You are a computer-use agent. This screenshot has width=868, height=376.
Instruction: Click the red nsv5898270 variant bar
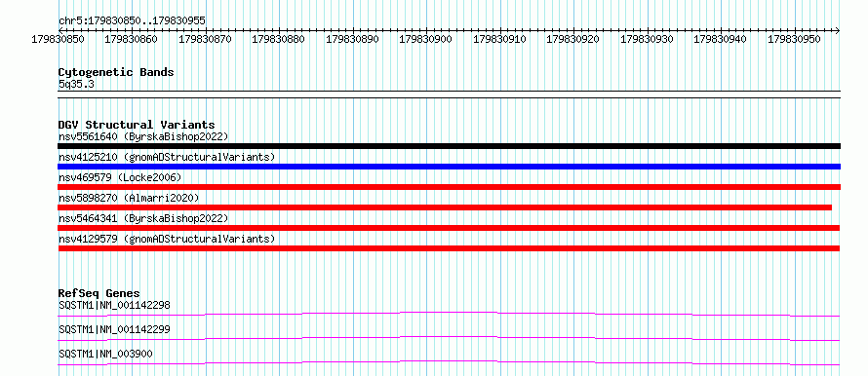(445, 207)
